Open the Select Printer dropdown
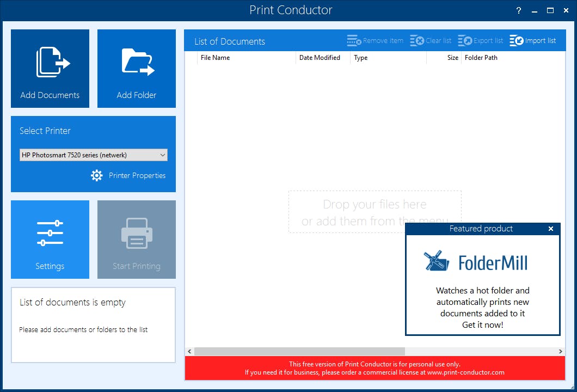577x392 pixels. click(x=94, y=155)
